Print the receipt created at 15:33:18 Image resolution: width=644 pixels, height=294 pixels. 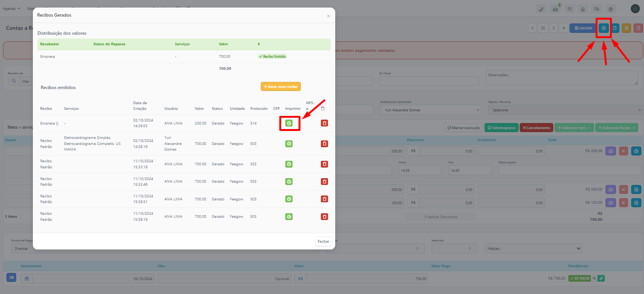pyautogui.click(x=289, y=164)
